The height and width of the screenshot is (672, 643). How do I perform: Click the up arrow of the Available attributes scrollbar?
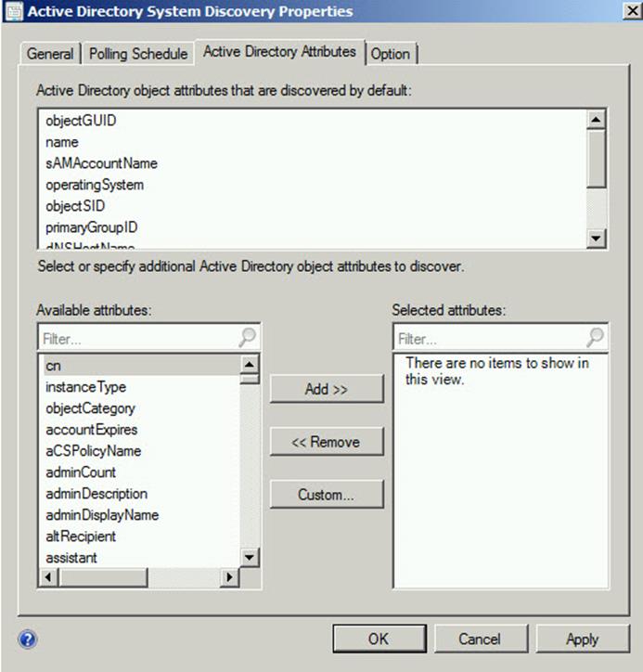[249, 364]
